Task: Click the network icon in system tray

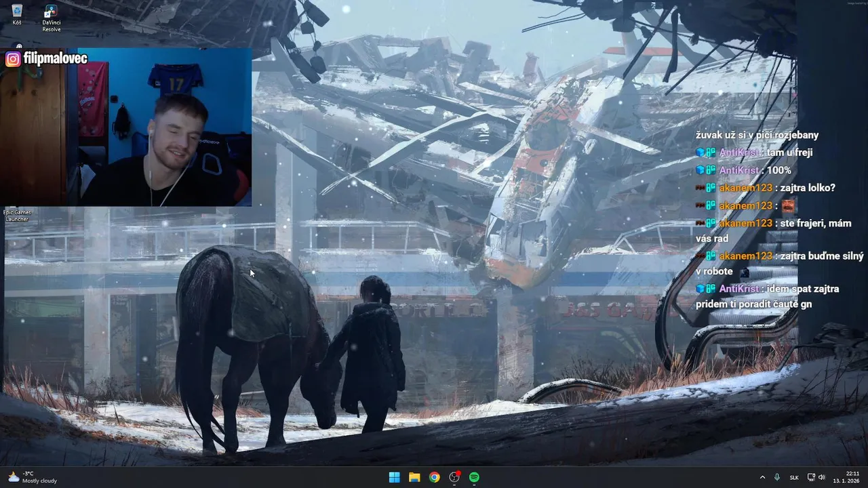Action: pos(812,477)
